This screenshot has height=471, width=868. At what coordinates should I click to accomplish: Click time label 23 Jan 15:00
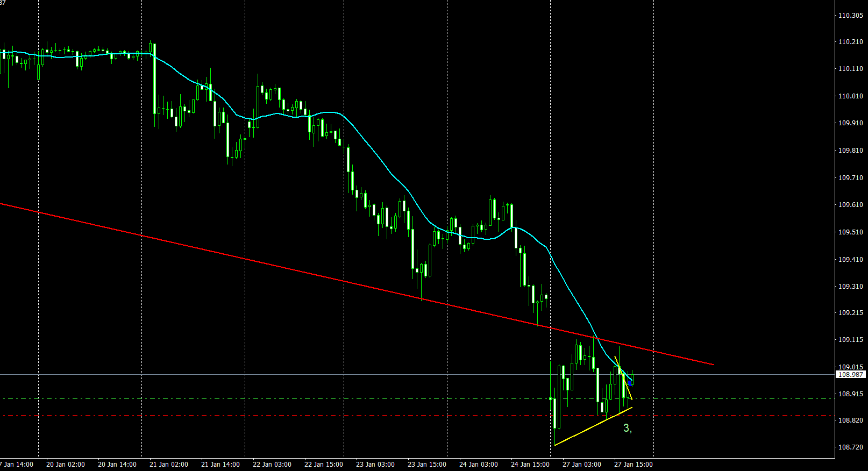pyautogui.click(x=427, y=465)
